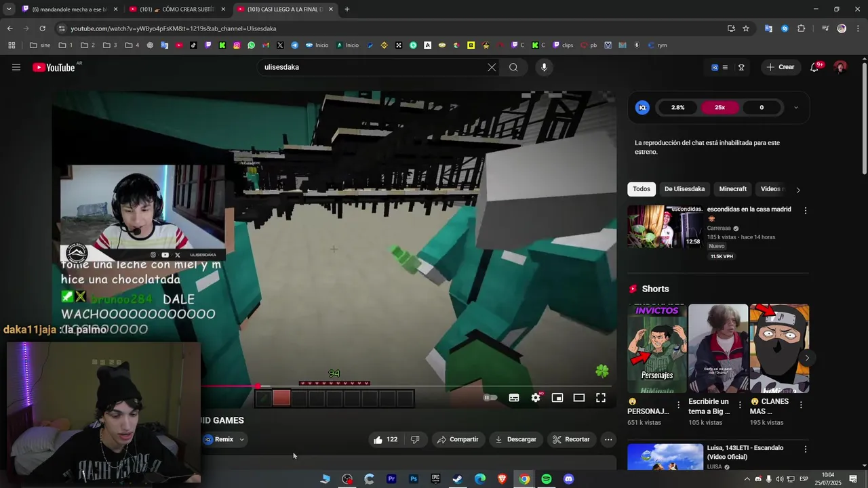Open Steam from the taskbar

458,479
